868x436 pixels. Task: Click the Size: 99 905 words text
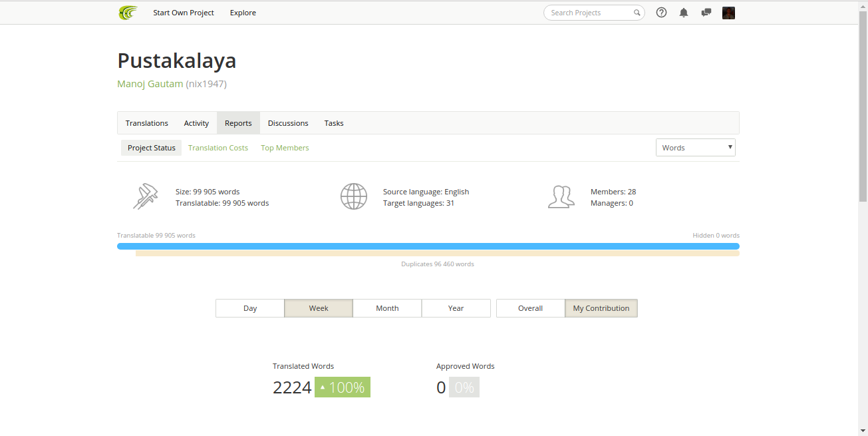208,192
